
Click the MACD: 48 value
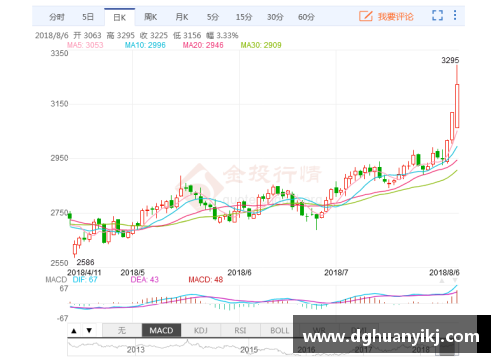206,279
